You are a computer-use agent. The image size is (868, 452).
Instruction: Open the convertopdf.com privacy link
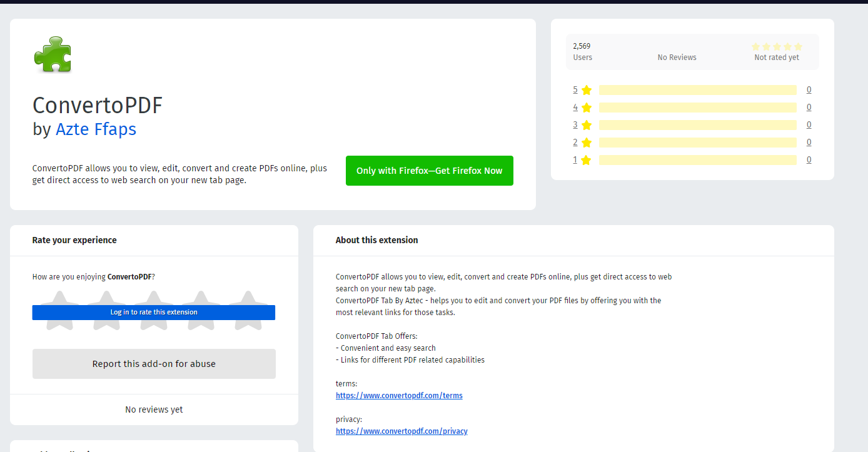pyautogui.click(x=401, y=431)
